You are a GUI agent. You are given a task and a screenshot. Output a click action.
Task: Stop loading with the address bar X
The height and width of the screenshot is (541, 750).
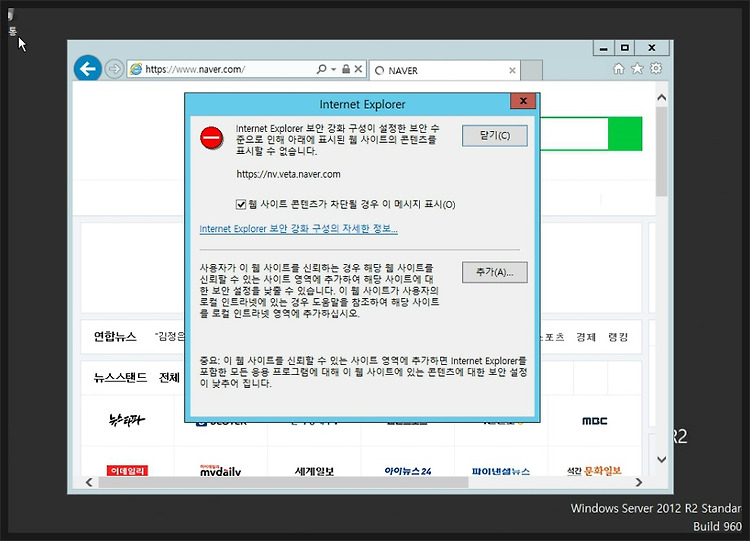coord(358,69)
